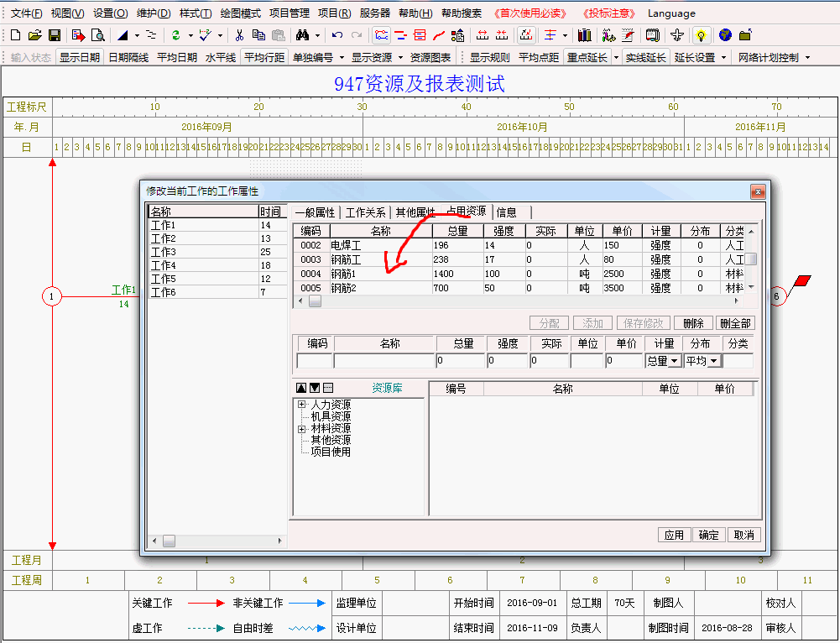Click the Undo arrow icon
Viewport: 840px width, 643px height.
(337, 35)
